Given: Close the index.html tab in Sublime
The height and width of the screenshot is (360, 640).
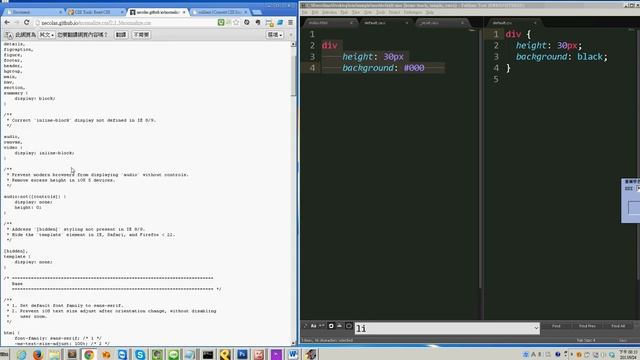Looking at the screenshot, I should 351,23.
